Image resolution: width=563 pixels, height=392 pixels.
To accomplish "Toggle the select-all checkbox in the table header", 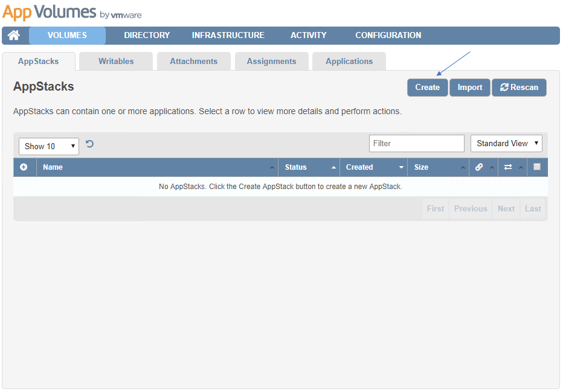I will [537, 167].
